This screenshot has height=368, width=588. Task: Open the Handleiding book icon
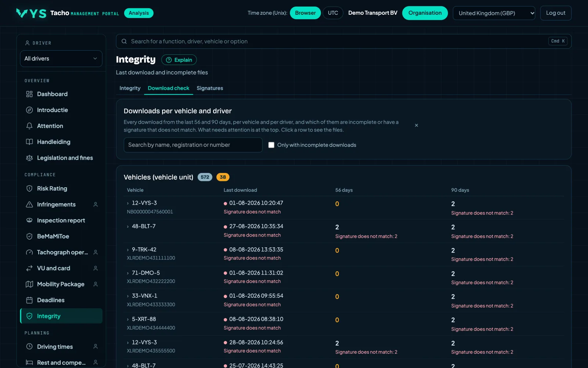(x=29, y=142)
